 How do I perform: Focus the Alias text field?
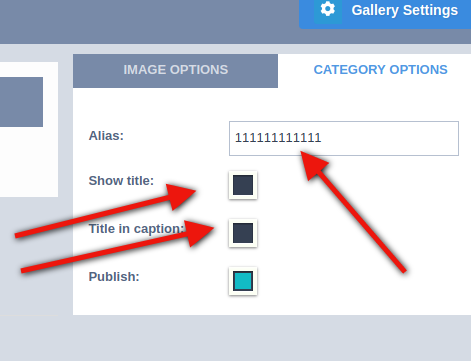coord(344,138)
